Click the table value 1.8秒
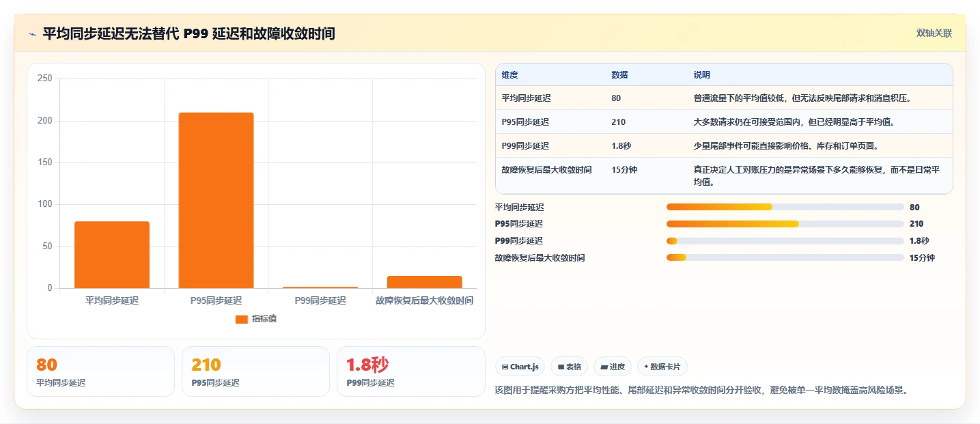This screenshot has height=424, width=980. (x=621, y=146)
